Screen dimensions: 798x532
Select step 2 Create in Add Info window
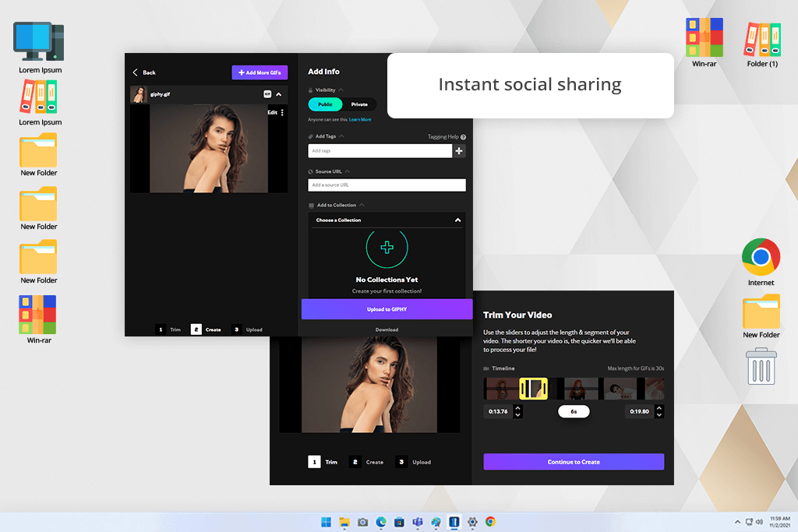[x=206, y=329]
